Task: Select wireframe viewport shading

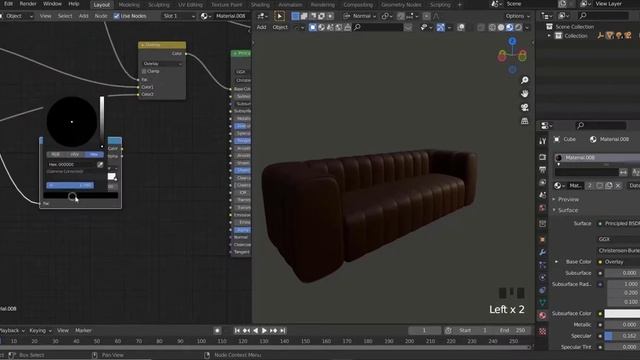Action: pos(492,27)
